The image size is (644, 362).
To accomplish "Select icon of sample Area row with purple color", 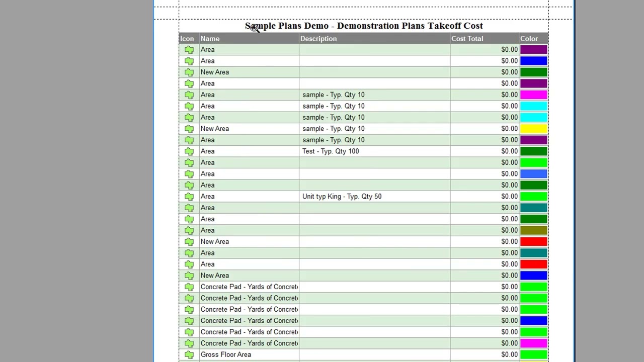I will click(x=189, y=140).
